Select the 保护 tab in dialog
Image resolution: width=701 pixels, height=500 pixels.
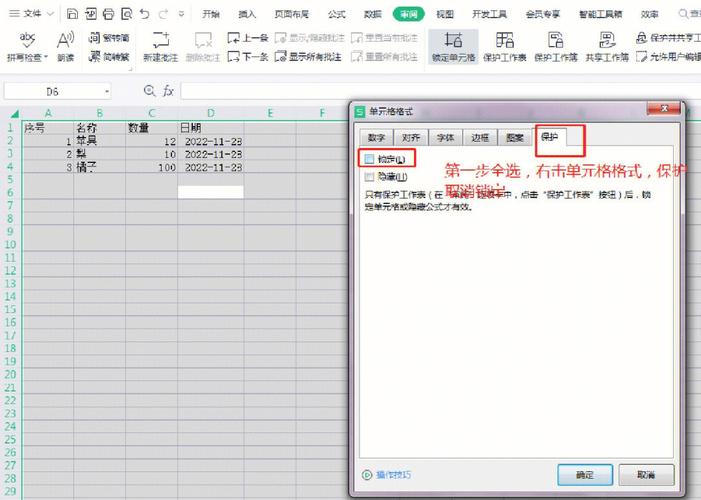pos(549,136)
